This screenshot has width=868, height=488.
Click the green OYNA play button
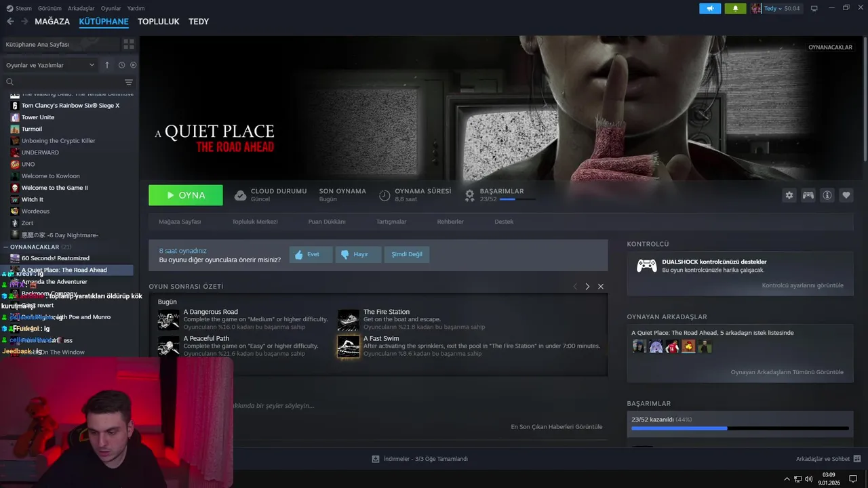(186, 195)
